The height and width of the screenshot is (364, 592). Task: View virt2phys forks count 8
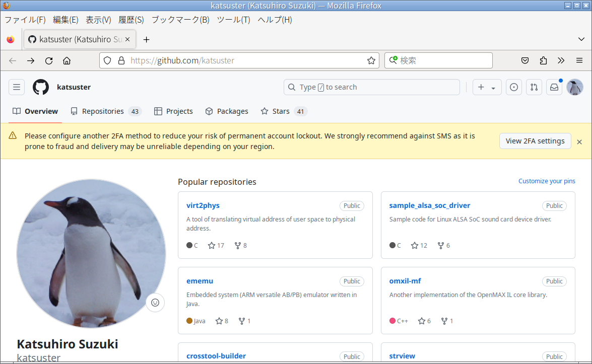point(240,246)
